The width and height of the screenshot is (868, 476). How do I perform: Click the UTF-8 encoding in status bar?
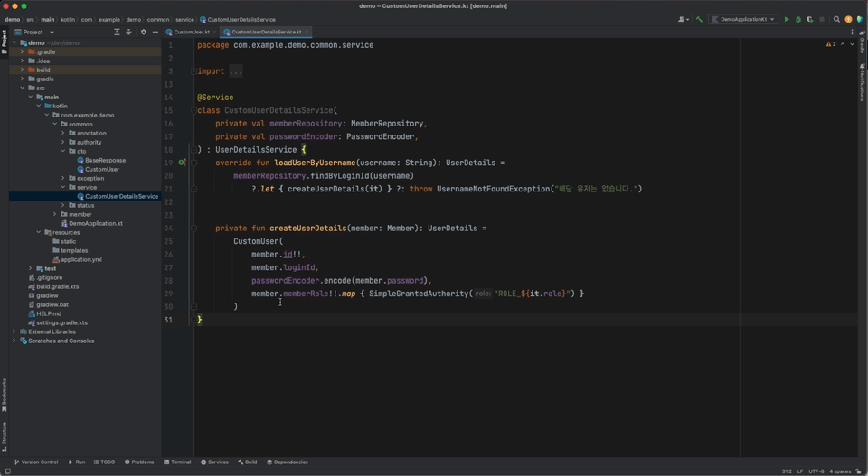click(816, 471)
